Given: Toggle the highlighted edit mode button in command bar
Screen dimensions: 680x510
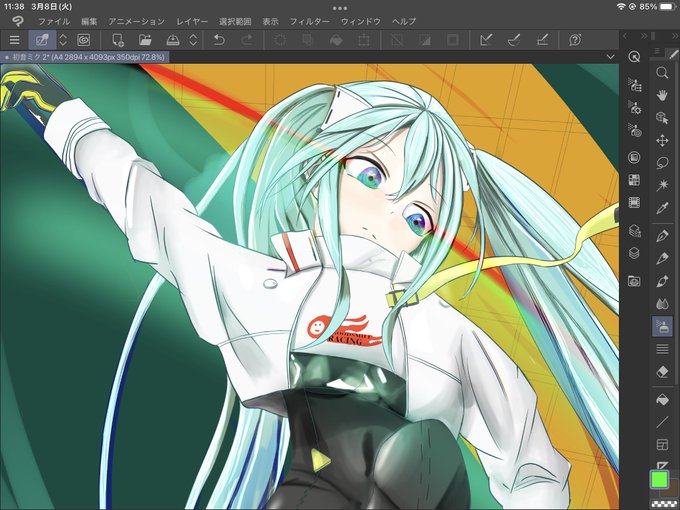Looking at the screenshot, I should coord(42,40).
